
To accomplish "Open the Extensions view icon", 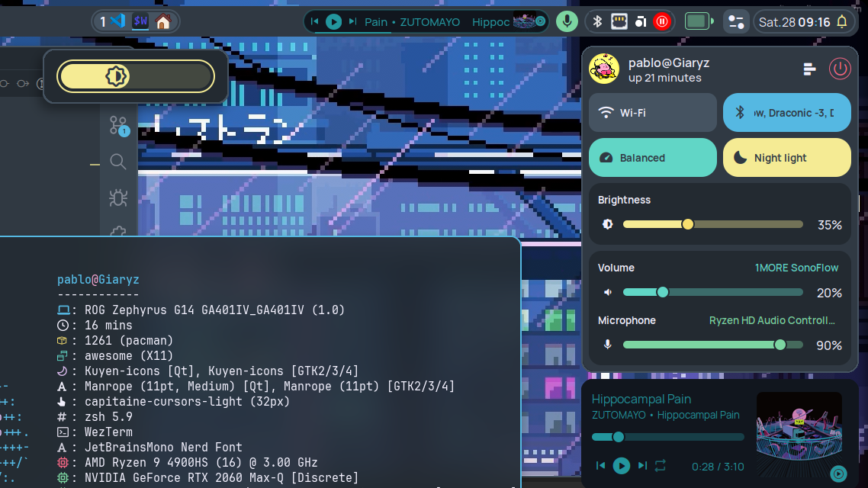I will (x=118, y=233).
